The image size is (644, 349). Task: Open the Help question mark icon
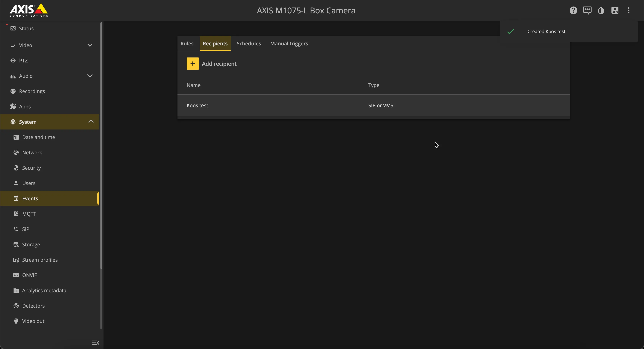tap(573, 10)
